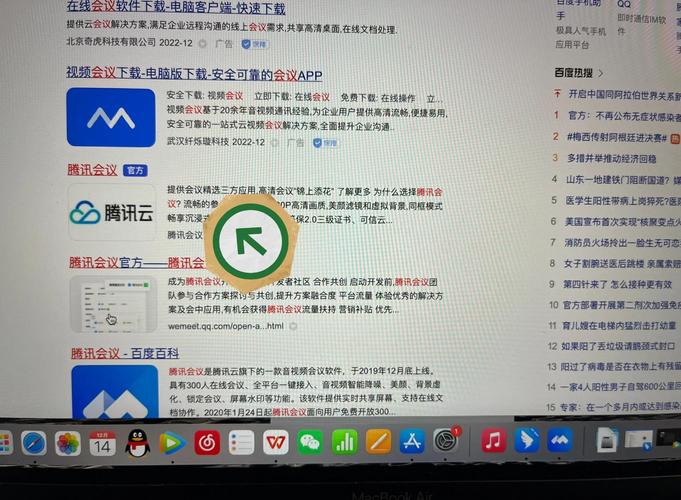
Task: Open Tencent Meeting icon in the Dock
Action: (560, 440)
